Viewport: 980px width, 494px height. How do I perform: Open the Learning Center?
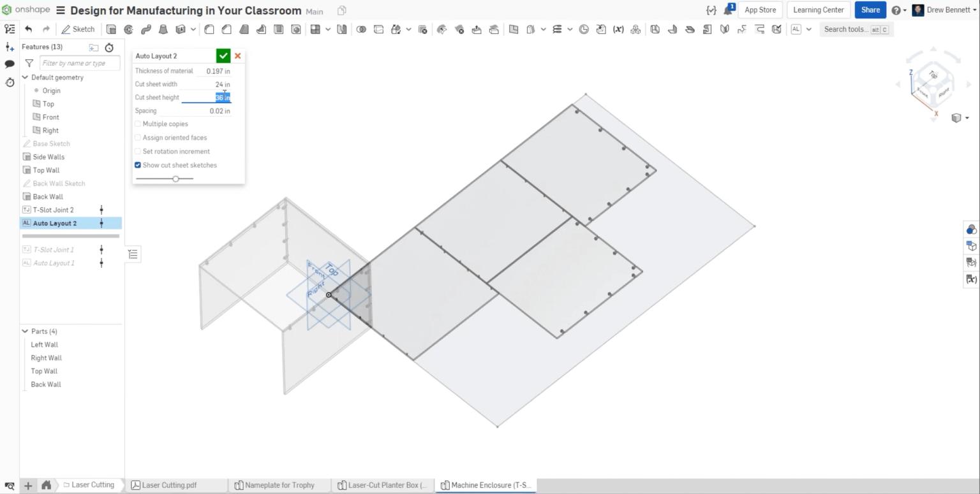817,10
